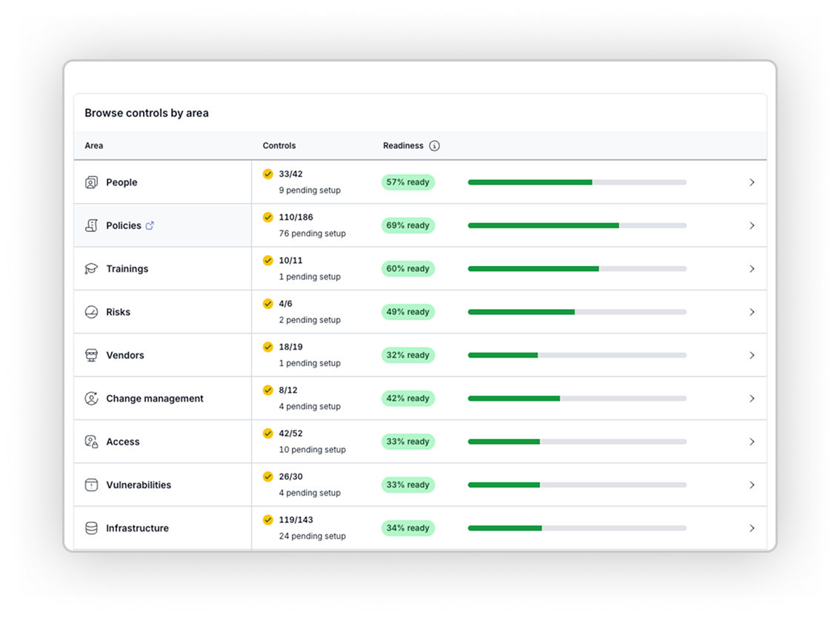Click the Vendors storefront icon

91,355
